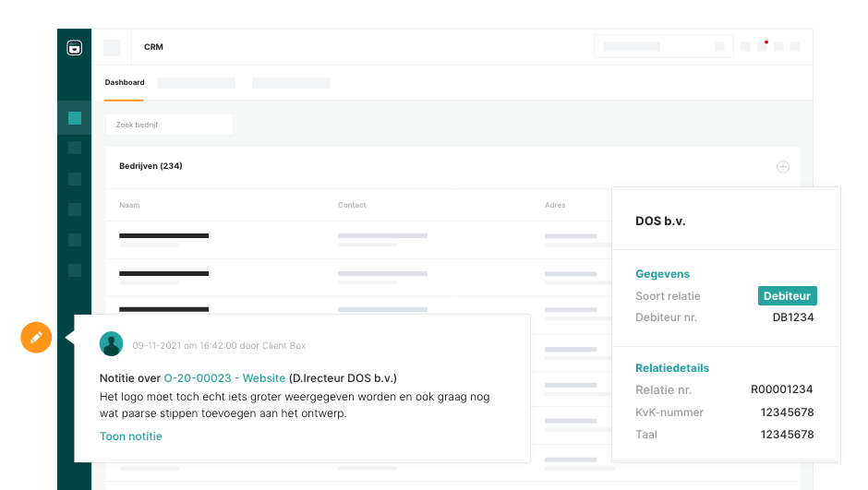
Task: Click the Toon notitie link
Action: pos(131,436)
